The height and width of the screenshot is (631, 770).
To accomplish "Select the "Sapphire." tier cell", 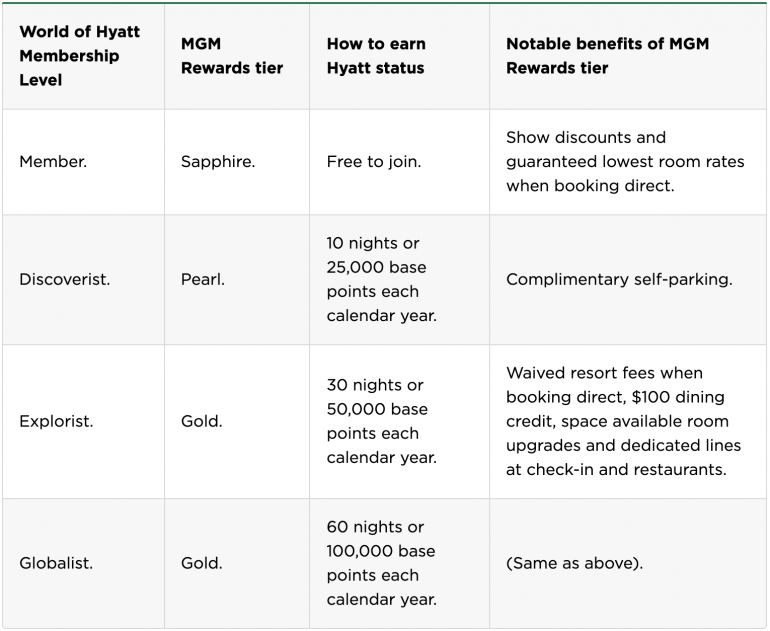I will (218, 161).
